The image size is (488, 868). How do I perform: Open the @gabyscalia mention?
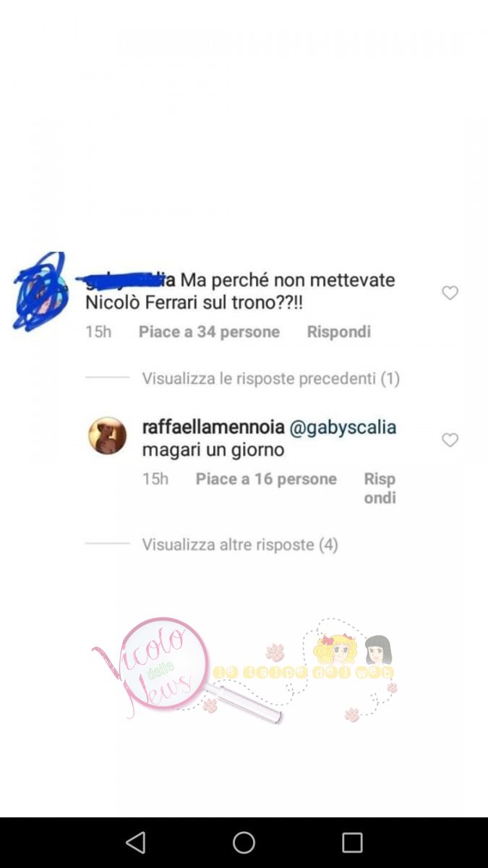[343, 427]
